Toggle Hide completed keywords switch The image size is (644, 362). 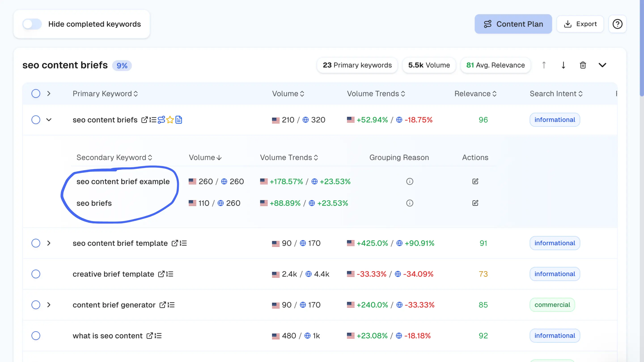pyautogui.click(x=32, y=24)
